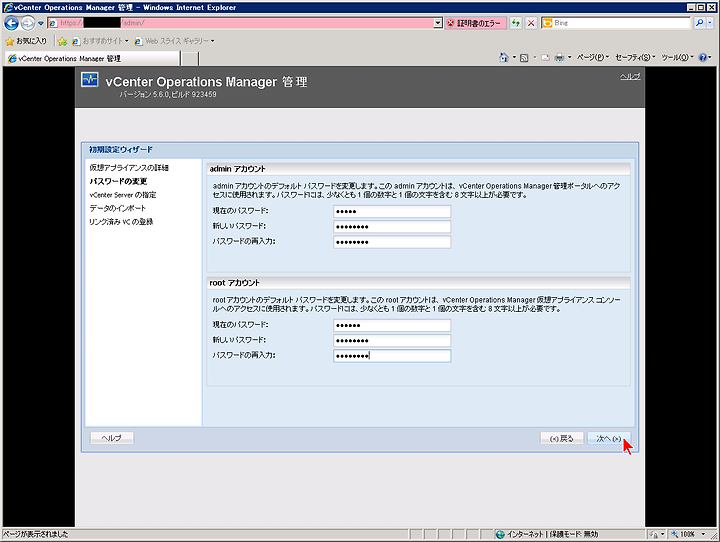Open the recent pages dropdown beside Forward

40,23
